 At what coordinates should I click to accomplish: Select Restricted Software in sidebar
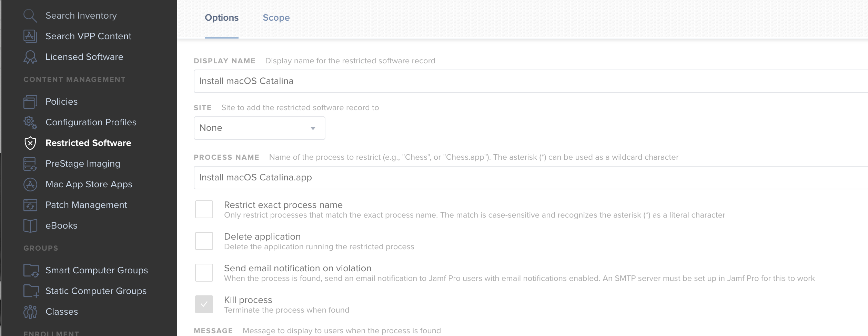click(x=88, y=143)
